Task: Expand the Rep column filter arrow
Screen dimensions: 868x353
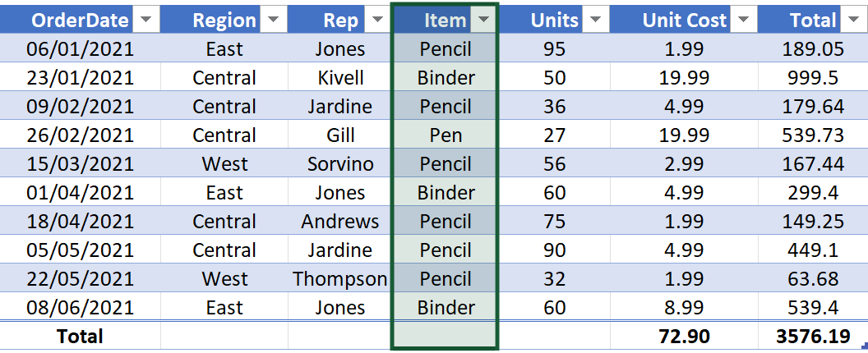Action: pos(374,21)
